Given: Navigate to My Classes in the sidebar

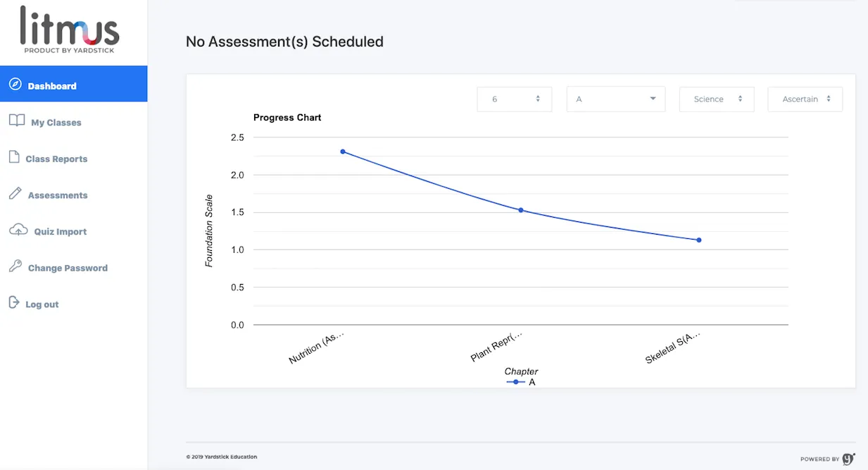Looking at the screenshot, I should pos(54,121).
